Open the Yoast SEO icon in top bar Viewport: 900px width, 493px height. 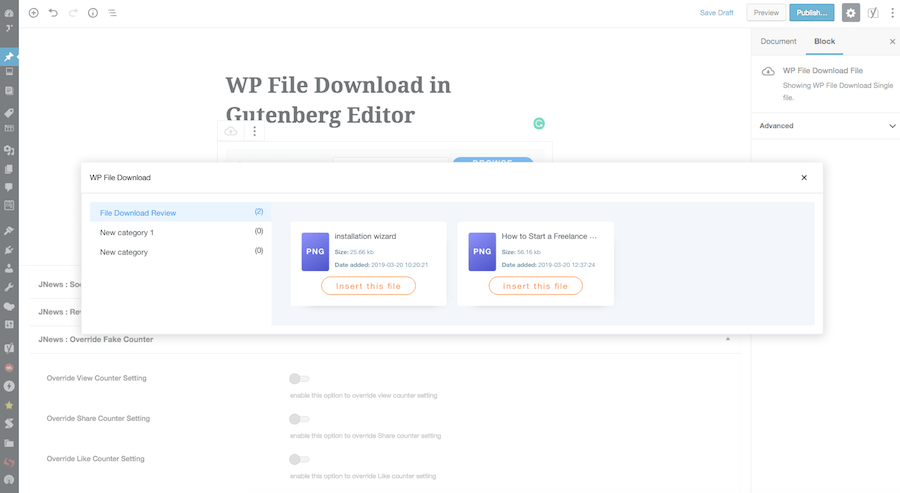[873, 13]
